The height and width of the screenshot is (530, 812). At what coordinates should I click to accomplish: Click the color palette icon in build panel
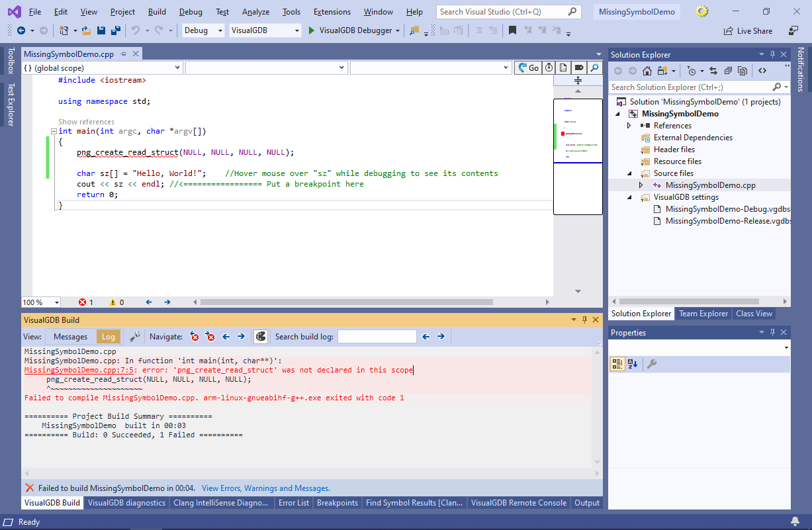tap(261, 336)
